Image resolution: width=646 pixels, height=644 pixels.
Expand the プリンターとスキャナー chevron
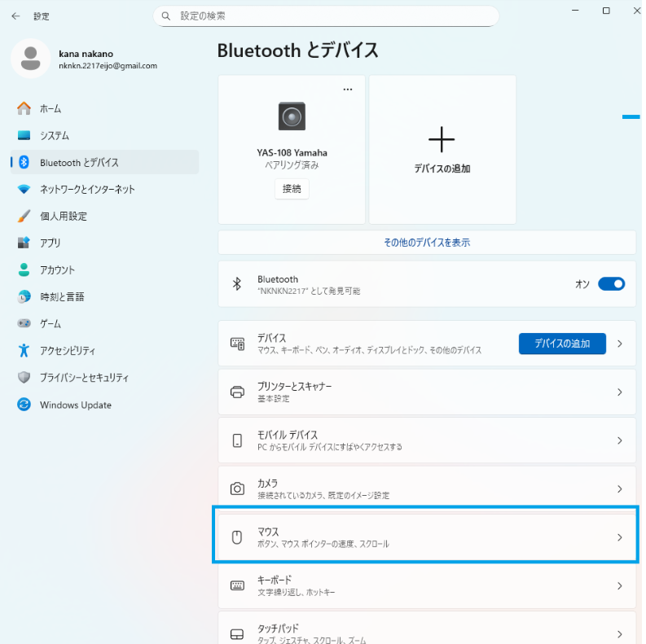point(619,392)
